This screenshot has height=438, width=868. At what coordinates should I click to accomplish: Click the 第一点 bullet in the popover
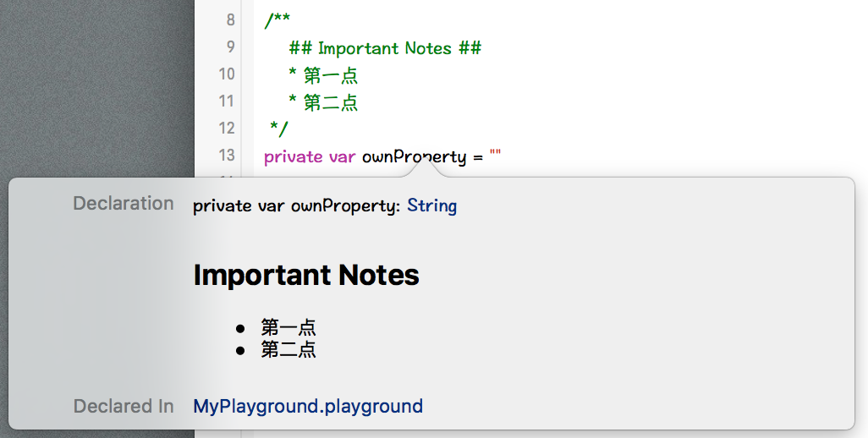pyautogui.click(x=288, y=327)
